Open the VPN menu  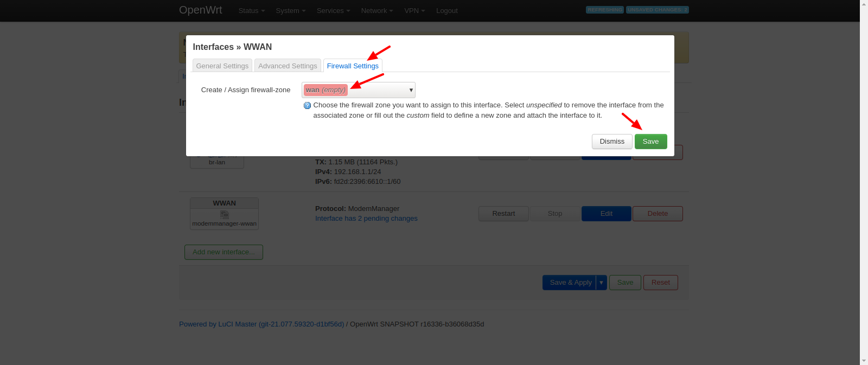pos(414,11)
